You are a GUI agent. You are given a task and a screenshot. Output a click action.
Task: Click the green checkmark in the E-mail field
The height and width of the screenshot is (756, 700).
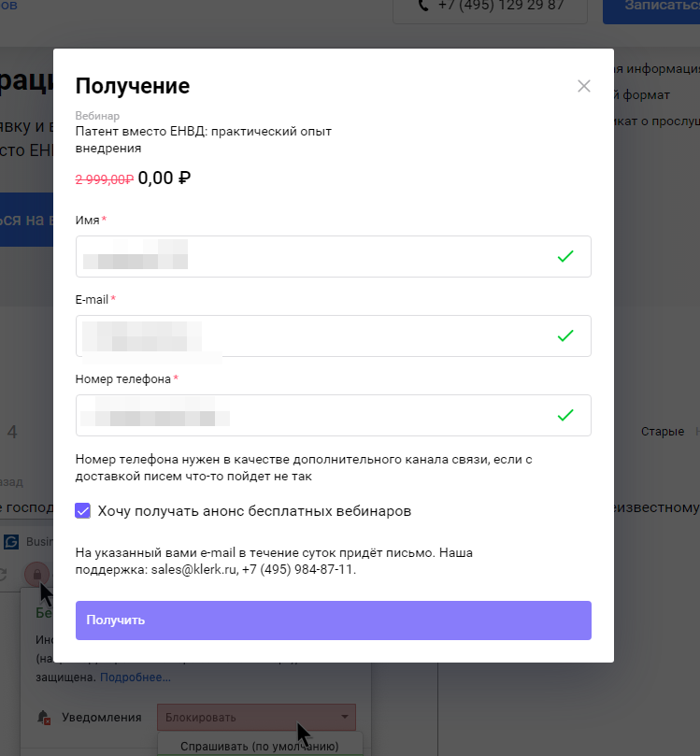tap(565, 336)
